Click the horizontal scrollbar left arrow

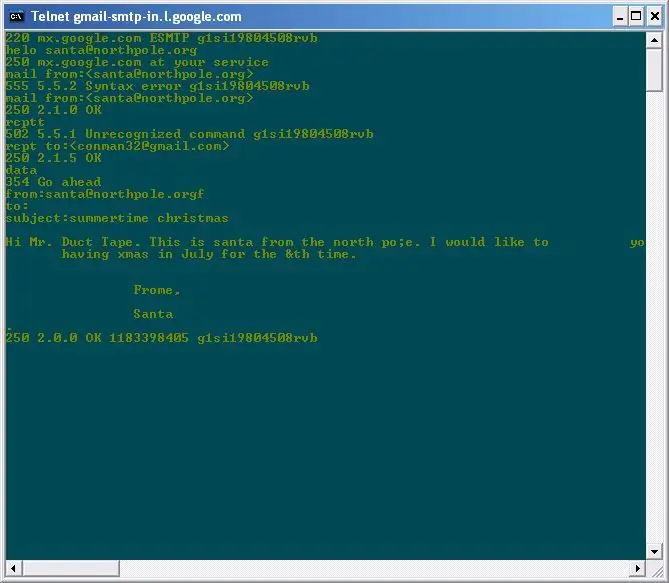(x=14, y=568)
